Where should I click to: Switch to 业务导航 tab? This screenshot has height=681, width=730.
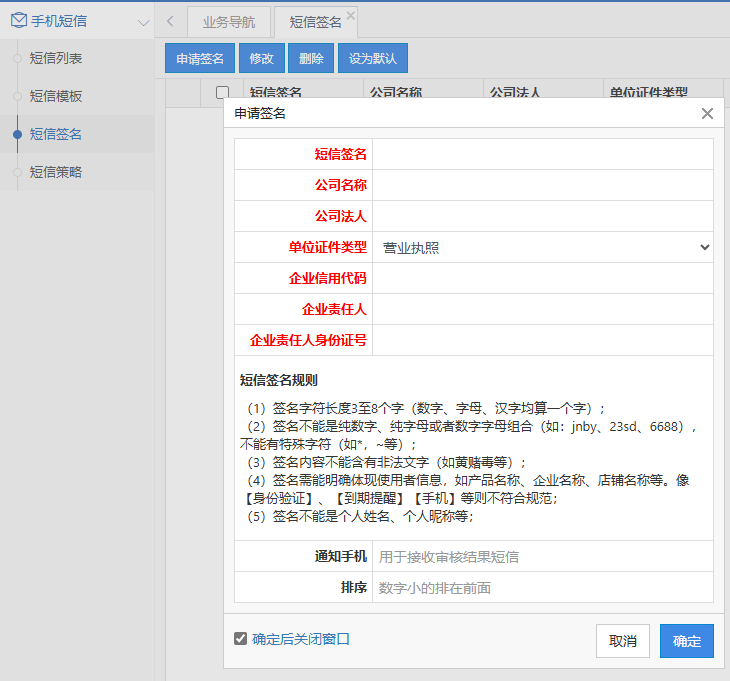229,22
